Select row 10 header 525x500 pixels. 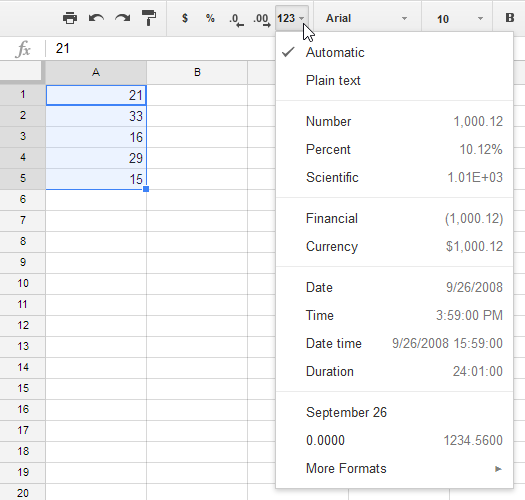point(22,284)
